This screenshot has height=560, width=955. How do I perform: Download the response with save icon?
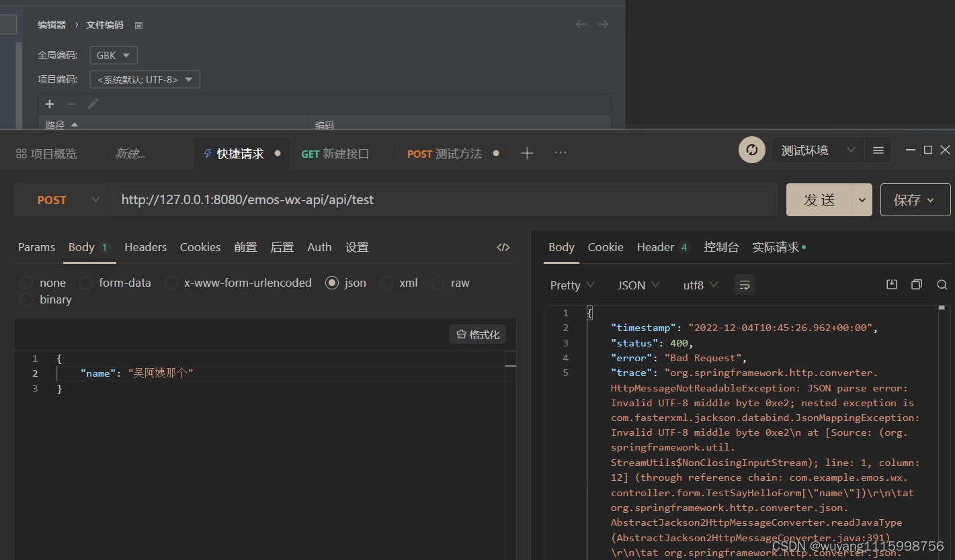click(x=892, y=285)
